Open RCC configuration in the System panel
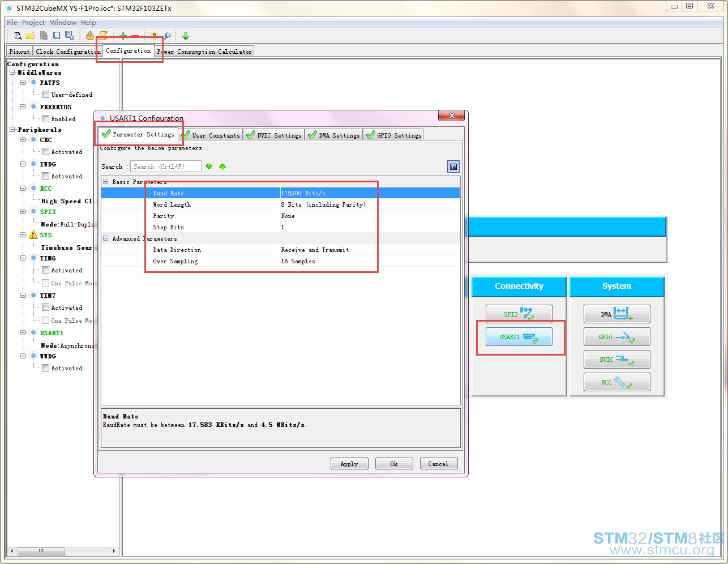Screen dimensions: 728x564 coord(616,382)
